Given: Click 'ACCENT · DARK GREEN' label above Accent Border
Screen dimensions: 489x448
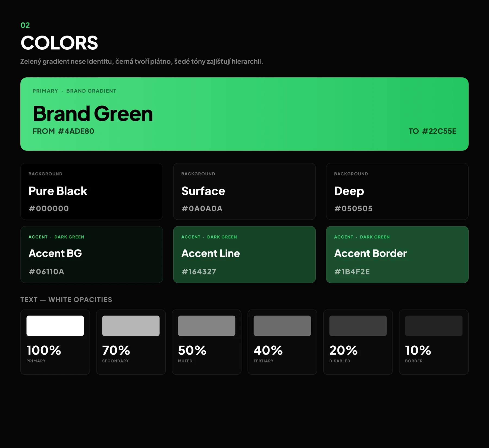Looking at the screenshot, I should tap(362, 237).
